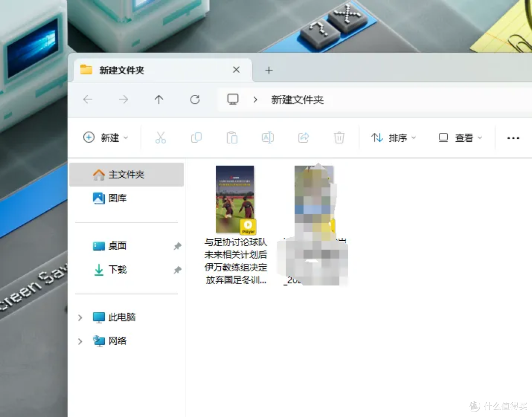The image size is (532, 417).
Task: Open 下载 in the sidebar
Action: coord(117,270)
